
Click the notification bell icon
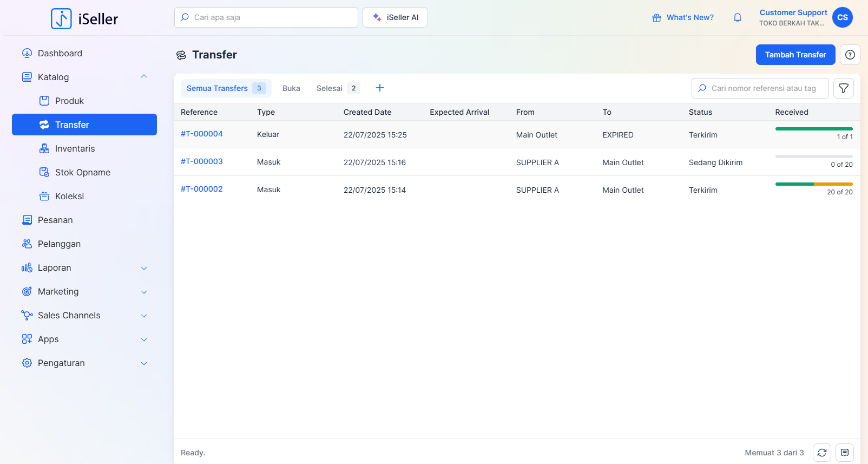[x=737, y=17]
